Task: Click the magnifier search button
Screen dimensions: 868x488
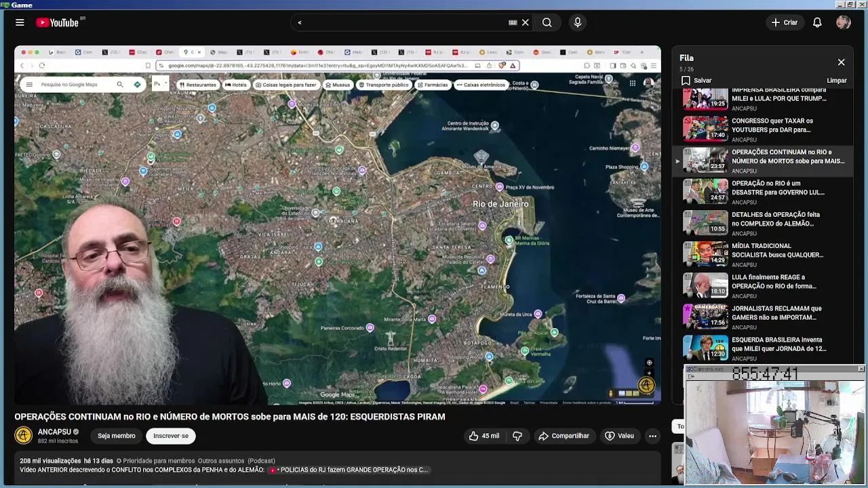Action: coord(547,22)
